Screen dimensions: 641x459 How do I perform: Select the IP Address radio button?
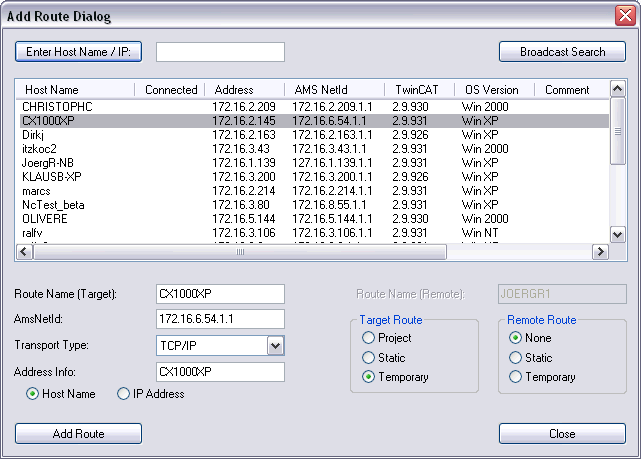click(151, 394)
